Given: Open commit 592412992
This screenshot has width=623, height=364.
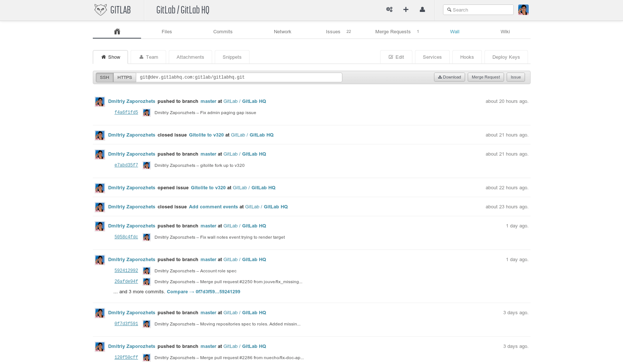Looking at the screenshot, I should (x=126, y=271).
